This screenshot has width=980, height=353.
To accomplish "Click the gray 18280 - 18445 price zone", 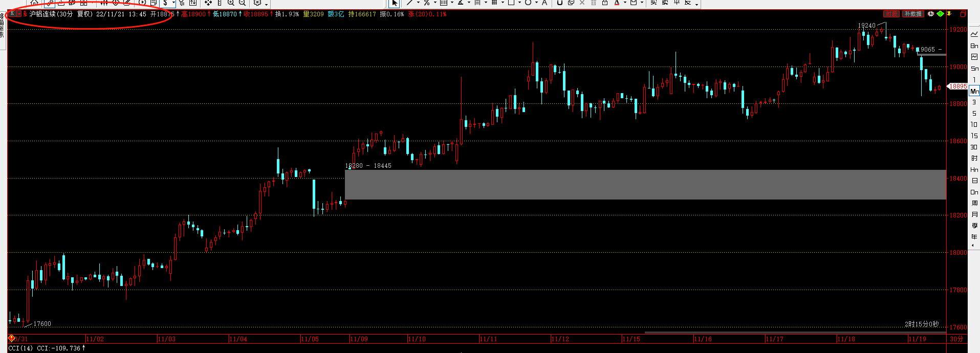I will coord(645,184).
